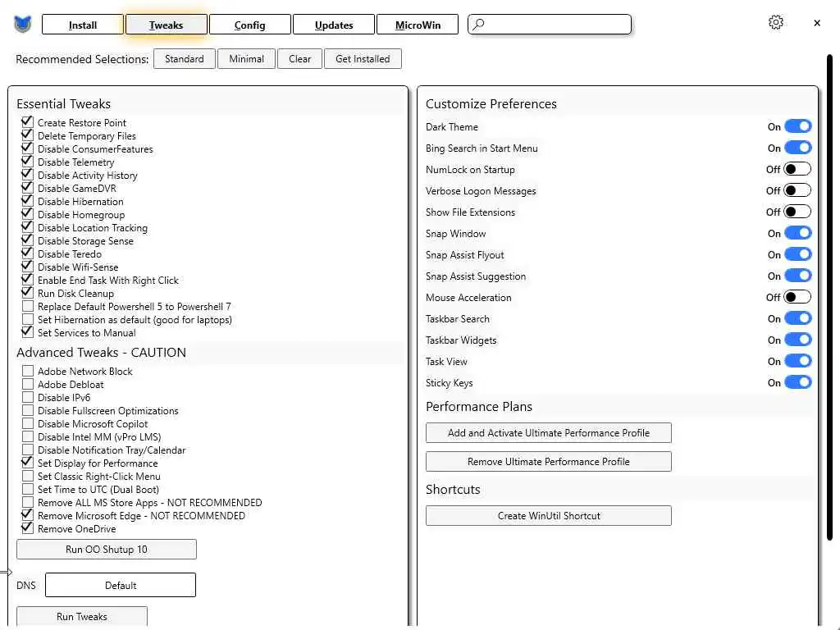This screenshot has width=840, height=630.
Task: Uncheck Set Services to Manual
Action: (27, 332)
